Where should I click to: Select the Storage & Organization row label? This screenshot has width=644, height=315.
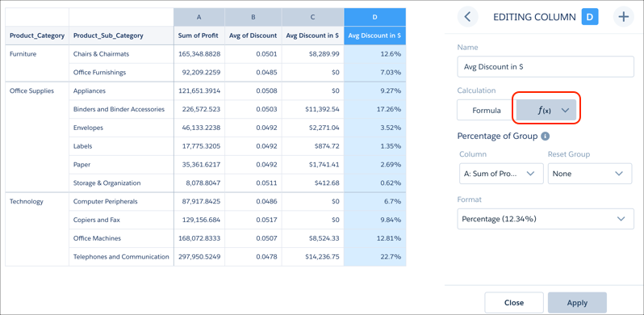click(121, 183)
